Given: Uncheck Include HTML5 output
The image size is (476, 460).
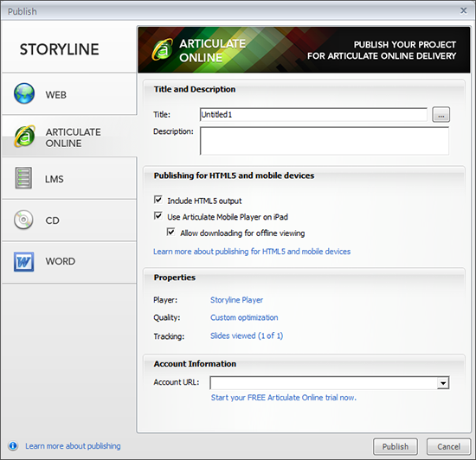Looking at the screenshot, I should [158, 200].
